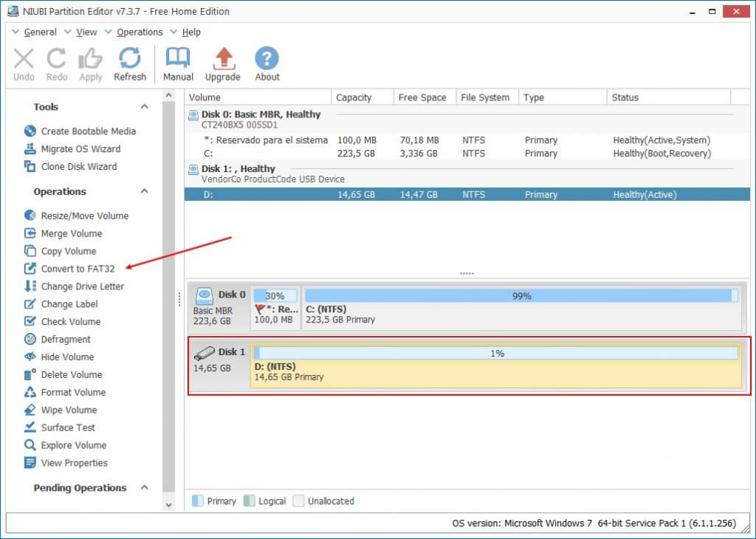Screen dimensions: 756x539
Task: Click the Copy Volume icon
Action: 30,251
